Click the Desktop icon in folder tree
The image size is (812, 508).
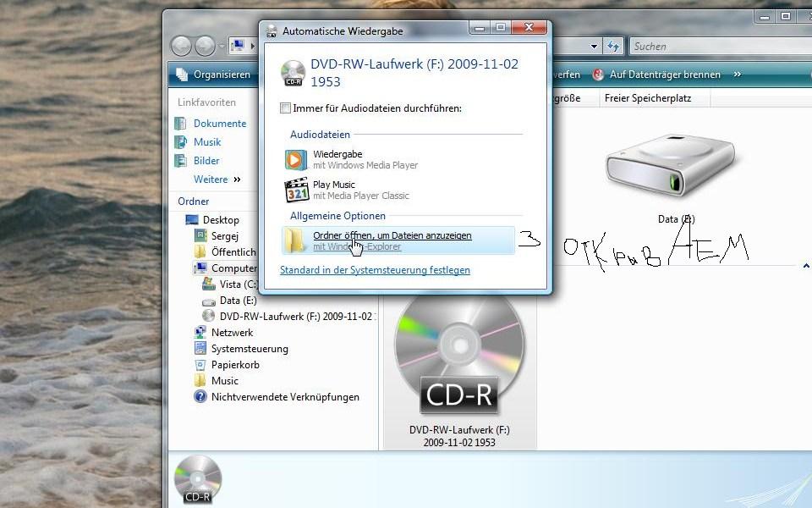coord(192,220)
